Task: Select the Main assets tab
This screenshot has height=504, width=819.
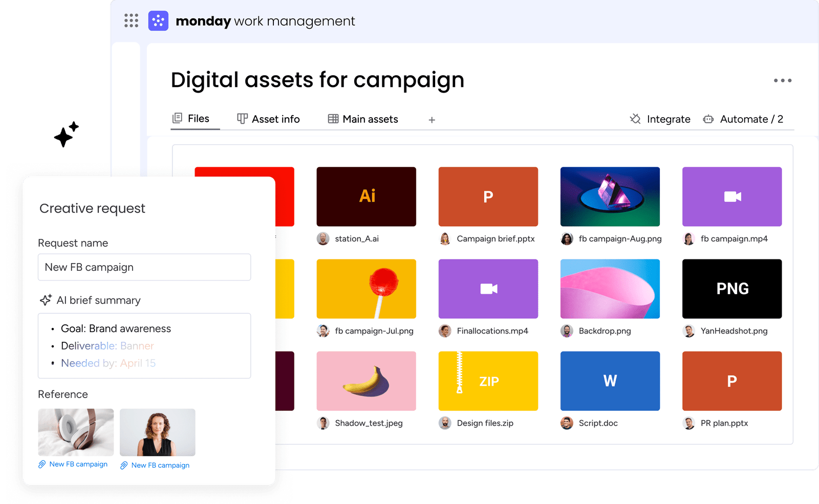Action: 363,119
